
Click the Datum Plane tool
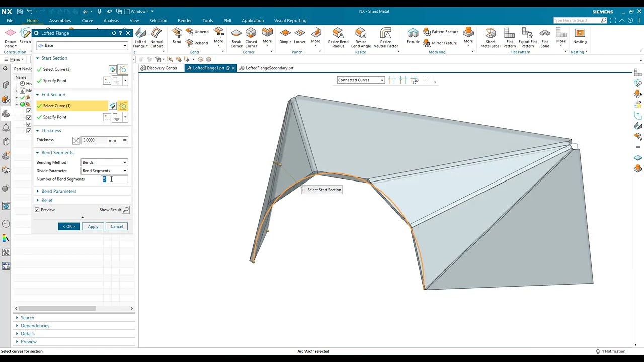coord(10,37)
